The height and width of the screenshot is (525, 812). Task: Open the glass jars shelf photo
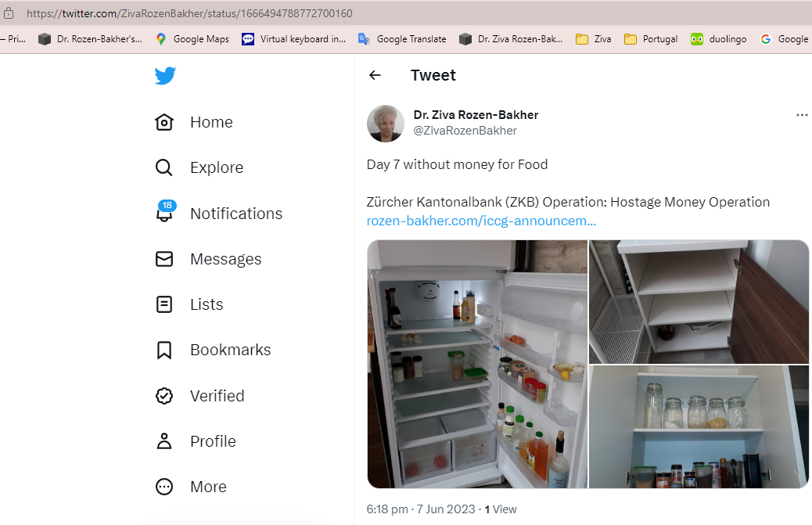click(x=699, y=427)
